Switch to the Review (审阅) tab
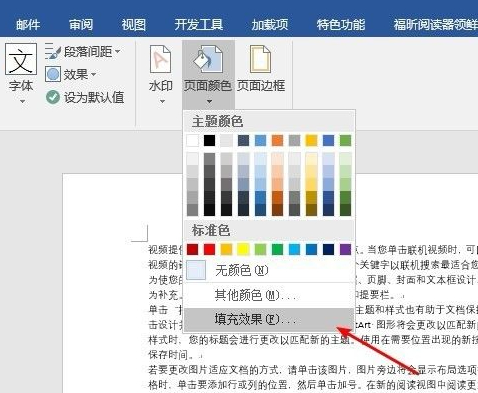The height and width of the screenshot is (393, 478). (81, 24)
